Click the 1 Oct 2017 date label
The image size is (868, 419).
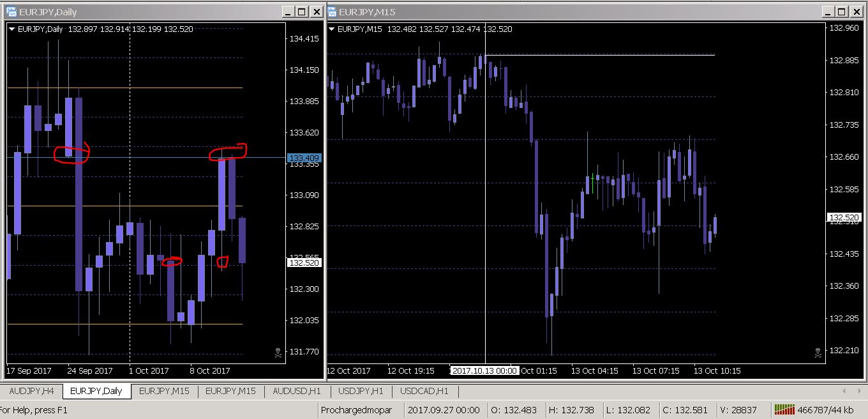coord(149,370)
